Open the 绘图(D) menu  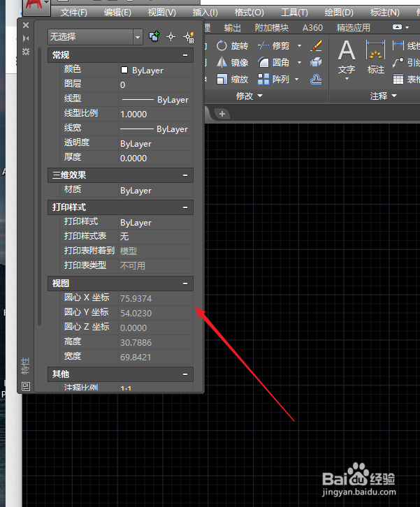tap(339, 13)
